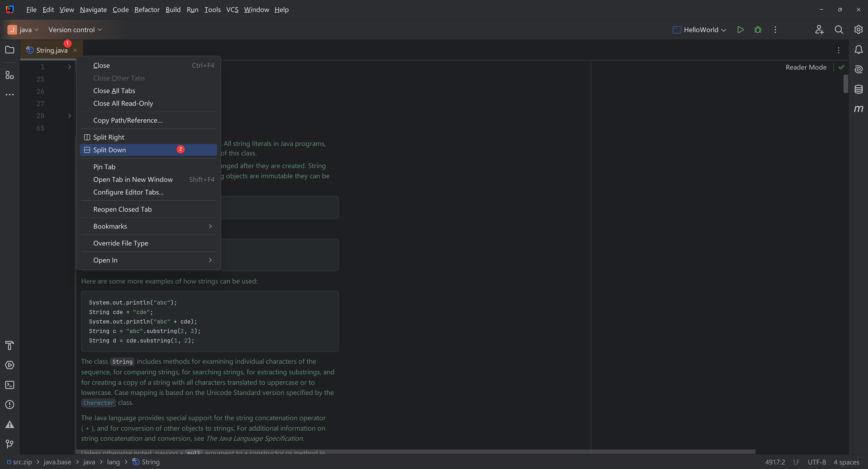Click the Build hammer icon in sidebar
This screenshot has width=868, height=469.
[x=10, y=345]
